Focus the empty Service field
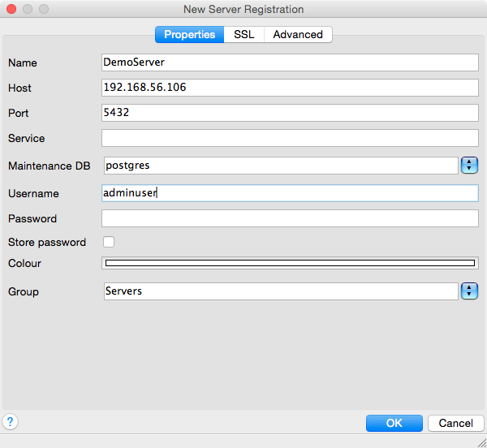 pos(290,138)
